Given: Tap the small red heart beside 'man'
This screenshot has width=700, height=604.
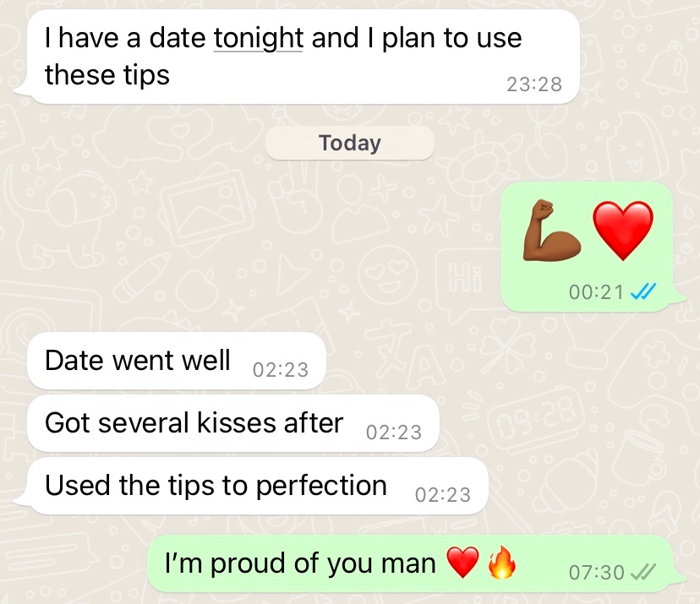Looking at the screenshot, I should point(462,563).
